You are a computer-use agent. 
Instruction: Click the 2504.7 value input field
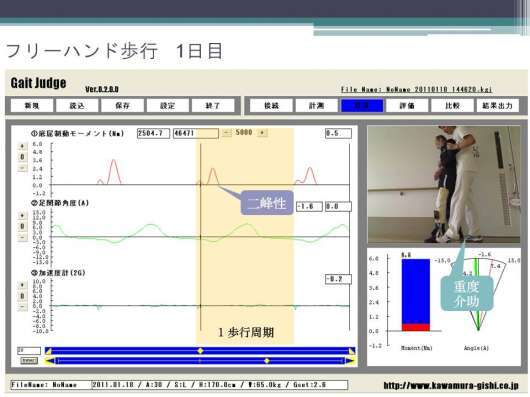point(153,133)
